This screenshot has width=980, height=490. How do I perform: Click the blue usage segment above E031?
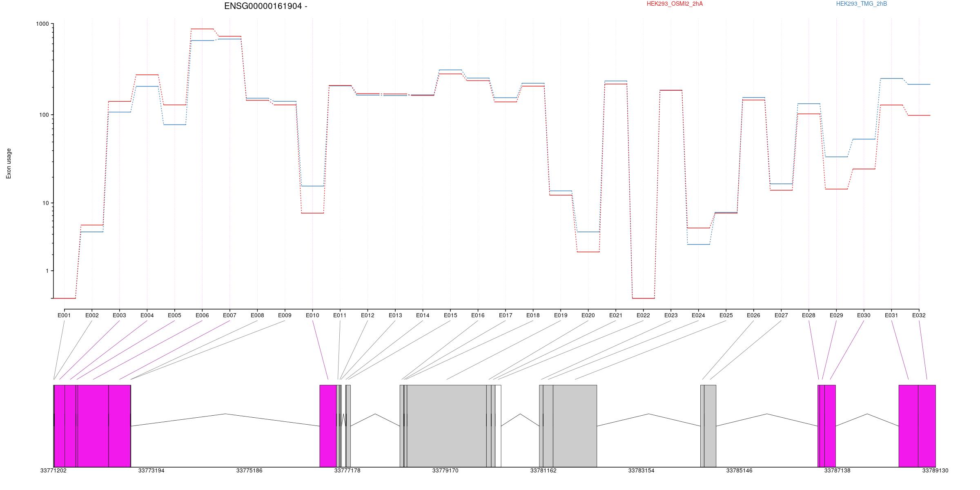coord(891,78)
